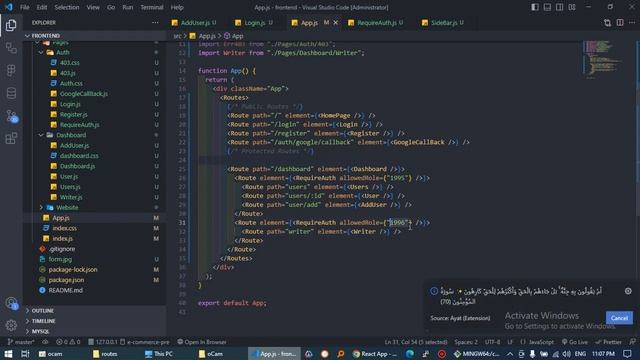Toggle the secondary side bar layout icon
Image resolution: width=640 pixels, height=360 pixels.
click(x=560, y=7)
